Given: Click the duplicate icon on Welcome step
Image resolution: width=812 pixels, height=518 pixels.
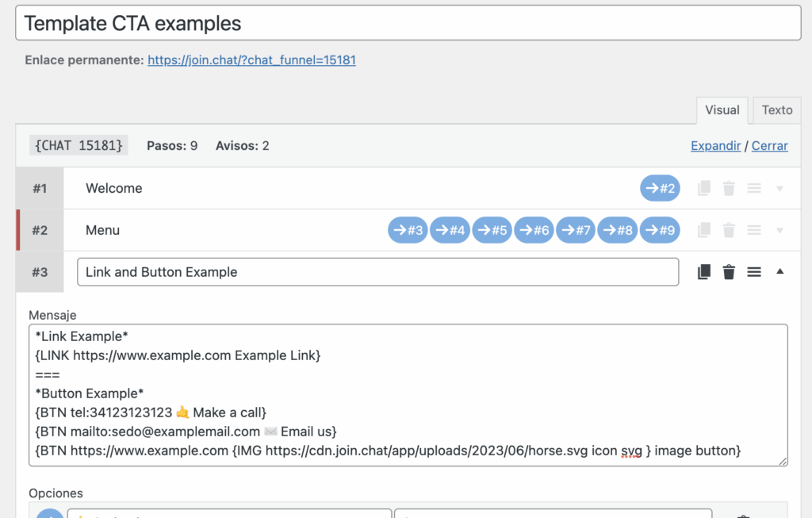Looking at the screenshot, I should 703,188.
